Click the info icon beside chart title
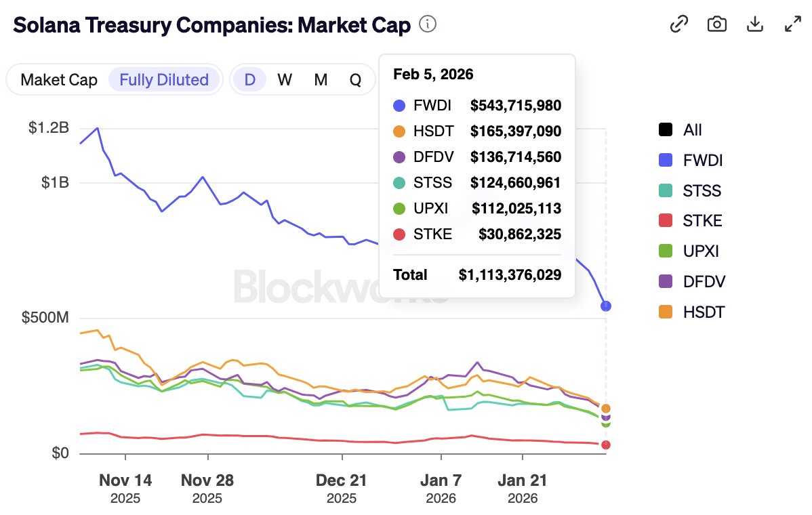Image resolution: width=812 pixels, height=515 pixels. pyautogui.click(x=428, y=24)
